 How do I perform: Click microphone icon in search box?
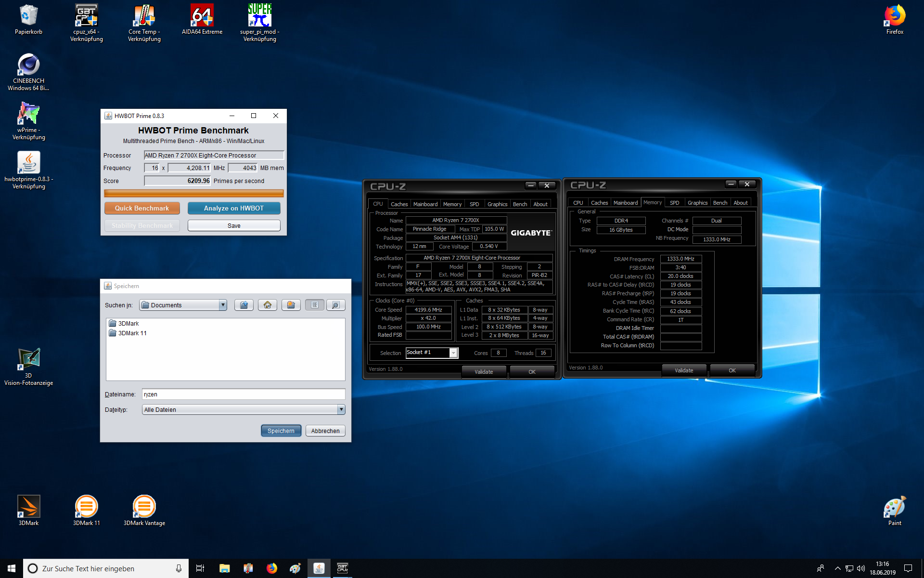coord(179,568)
